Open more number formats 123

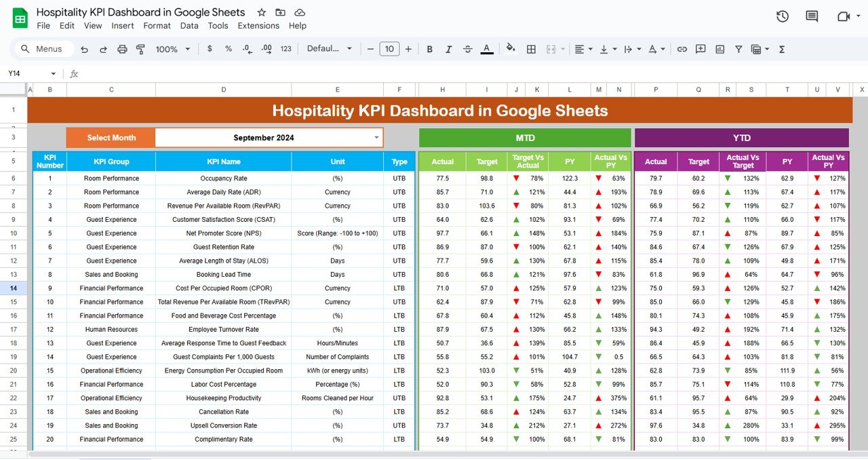tap(285, 49)
